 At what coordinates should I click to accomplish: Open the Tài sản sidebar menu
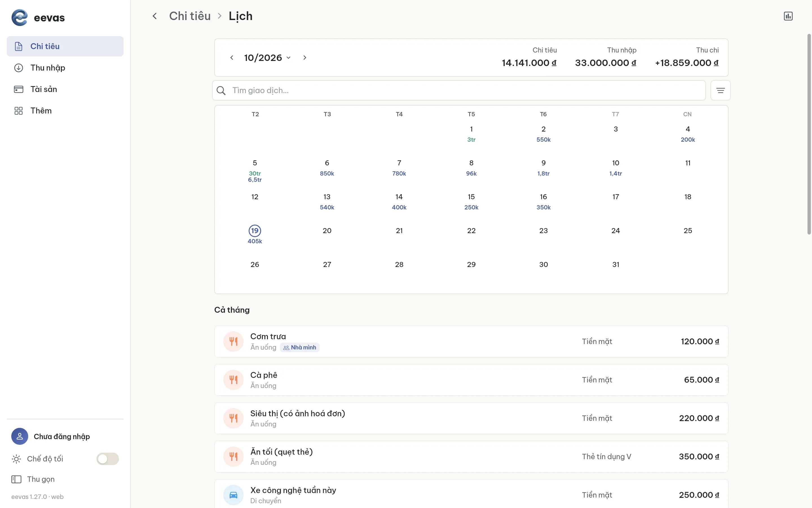65,89
